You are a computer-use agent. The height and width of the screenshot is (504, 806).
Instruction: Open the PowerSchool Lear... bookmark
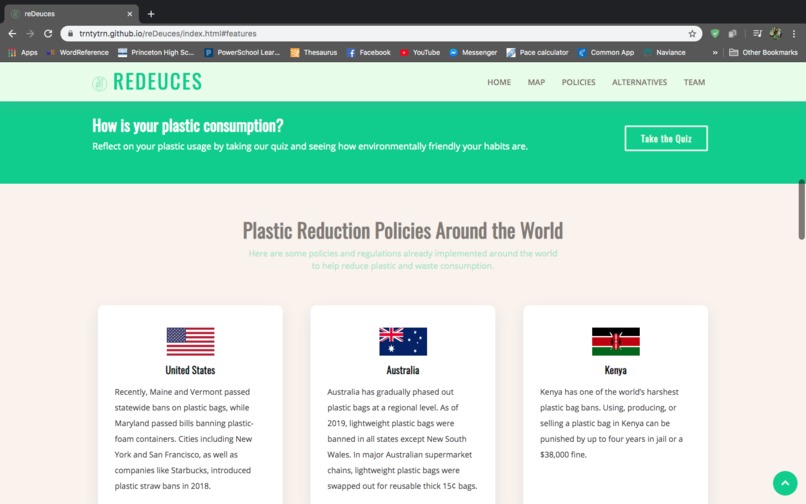[242, 52]
